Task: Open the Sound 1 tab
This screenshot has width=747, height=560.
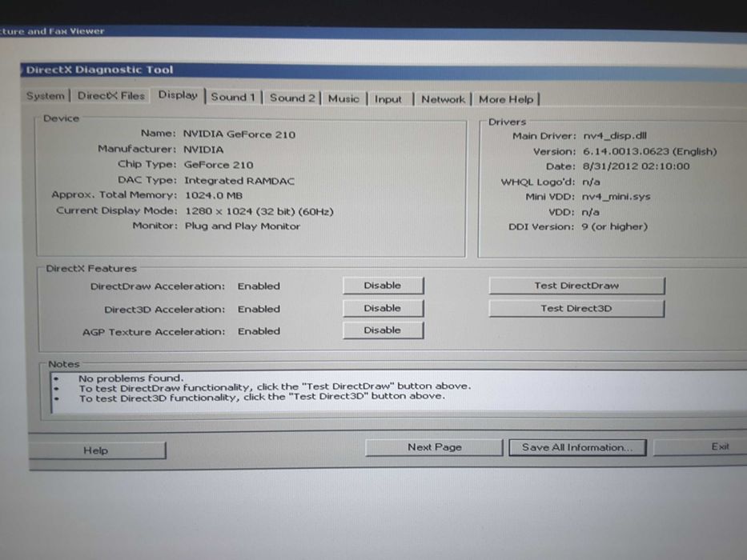Action: click(x=234, y=97)
